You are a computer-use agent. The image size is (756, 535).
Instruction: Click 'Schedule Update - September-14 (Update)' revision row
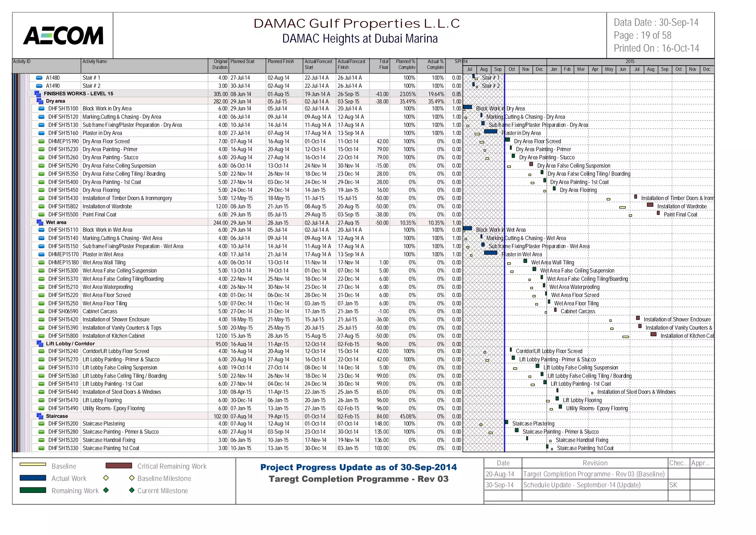point(581,485)
